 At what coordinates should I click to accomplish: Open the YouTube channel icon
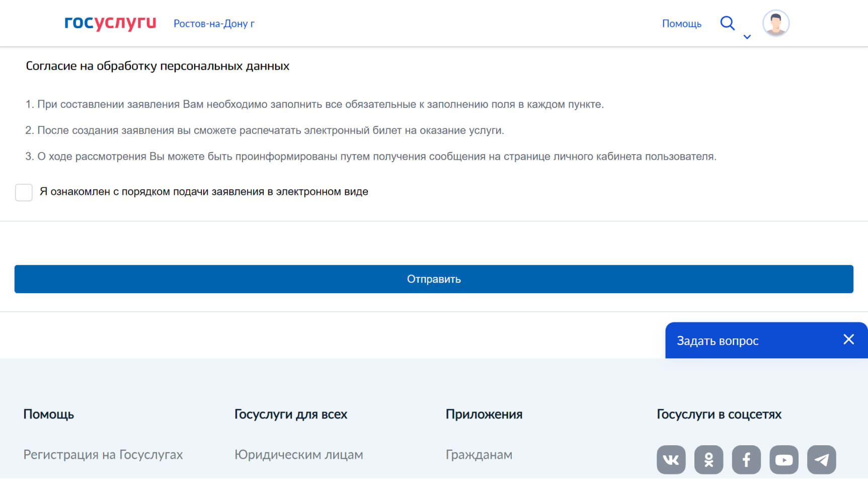pyautogui.click(x=784, y=459)
